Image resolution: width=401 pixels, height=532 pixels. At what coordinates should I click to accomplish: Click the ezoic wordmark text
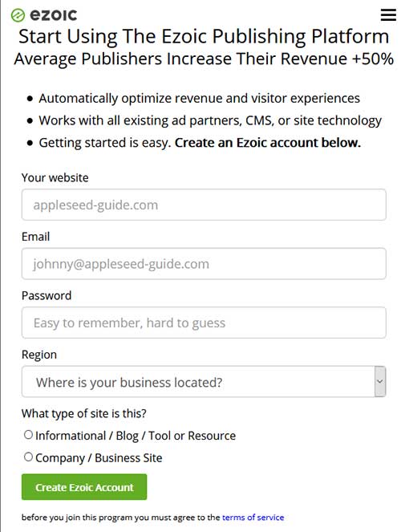pyautogui.click(x=54, y=15)
